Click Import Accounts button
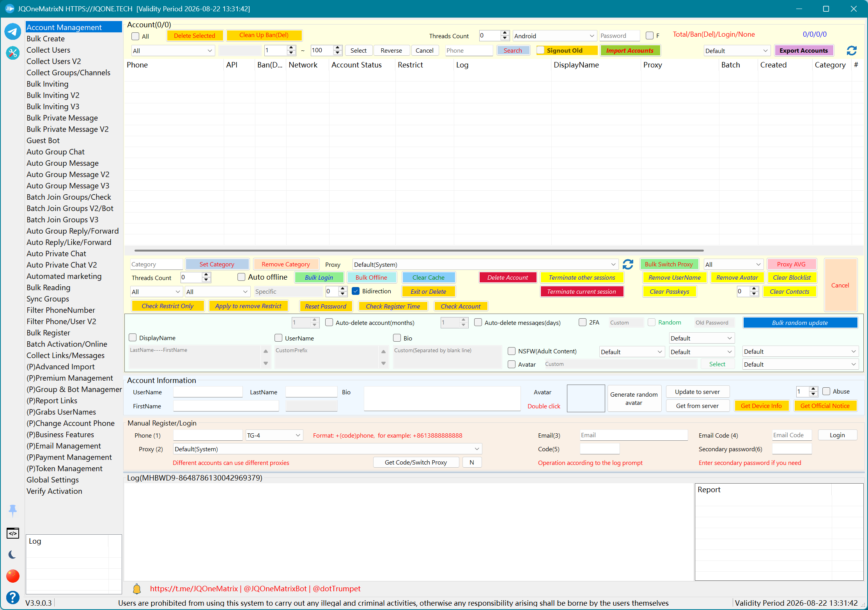The width and height of the screenshot is (868, 610). point(630,50)
